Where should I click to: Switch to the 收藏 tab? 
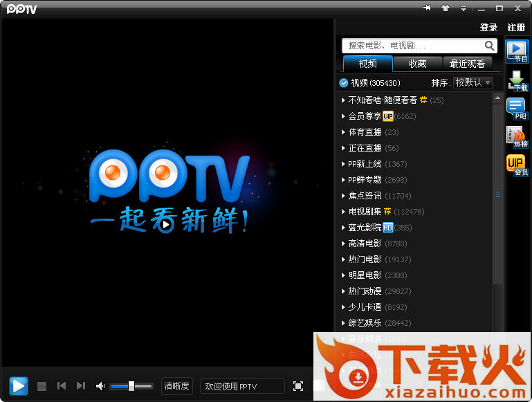click(x=418, y=64)
